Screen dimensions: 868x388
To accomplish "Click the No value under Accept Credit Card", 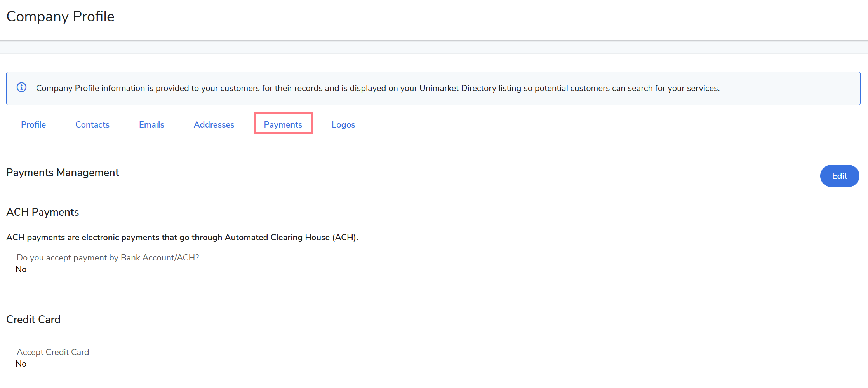I will [x=21, y=364].
